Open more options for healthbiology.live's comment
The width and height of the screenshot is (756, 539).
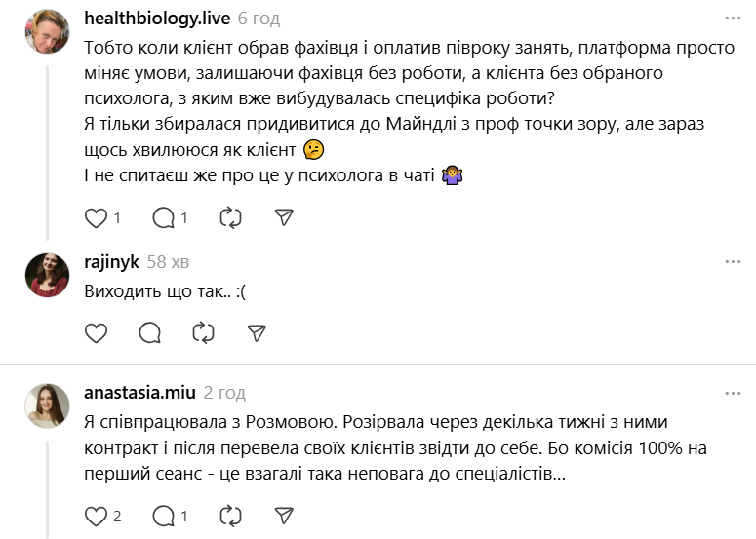click(x=732, y=19)
